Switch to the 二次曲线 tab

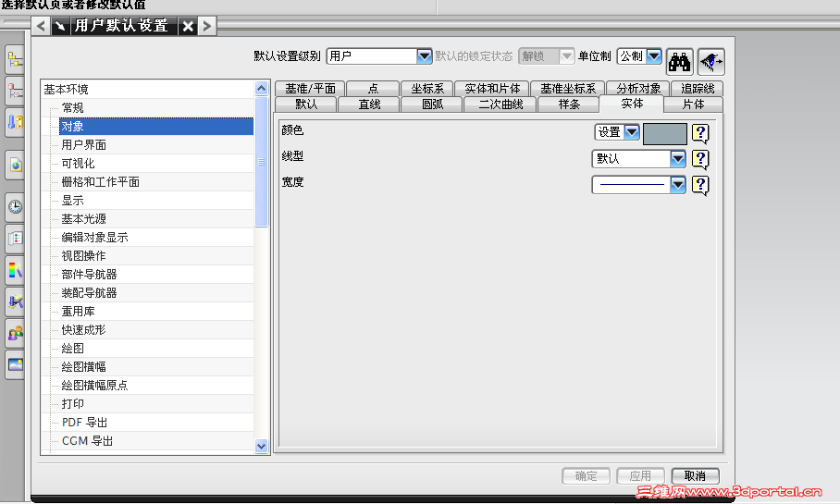(x=500, y=104)
